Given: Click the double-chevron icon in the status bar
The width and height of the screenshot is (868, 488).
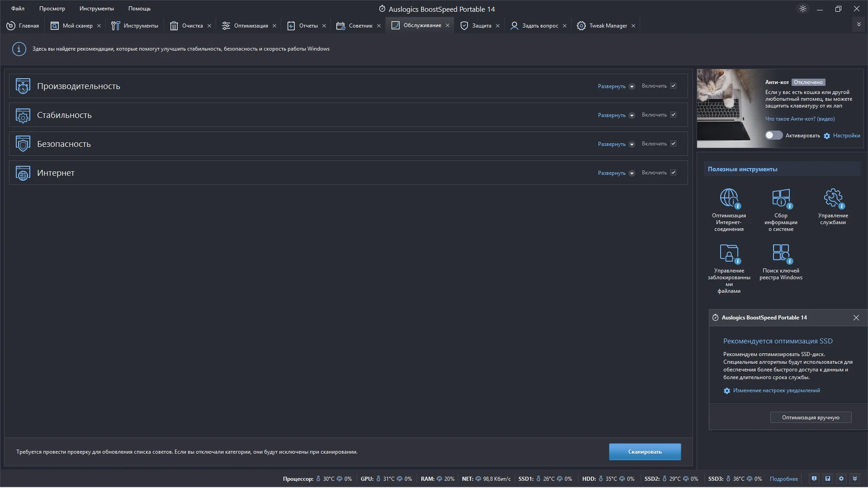Looking at the screenshot, I should [855, 479].
